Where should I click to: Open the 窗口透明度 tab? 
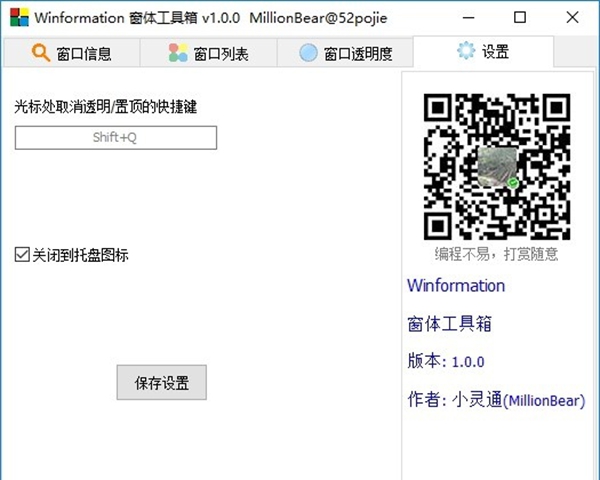345,53
